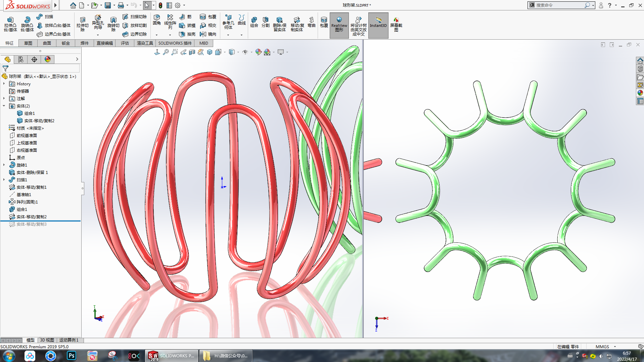The height and width of the screenshot is (362, 644).
Task: Switch to the 草图 tab
Action: coord(28,43)
